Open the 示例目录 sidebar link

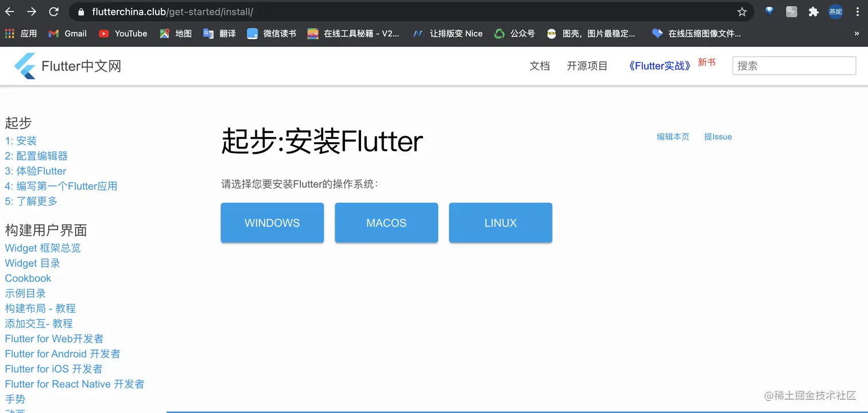[x=25, y=293]
